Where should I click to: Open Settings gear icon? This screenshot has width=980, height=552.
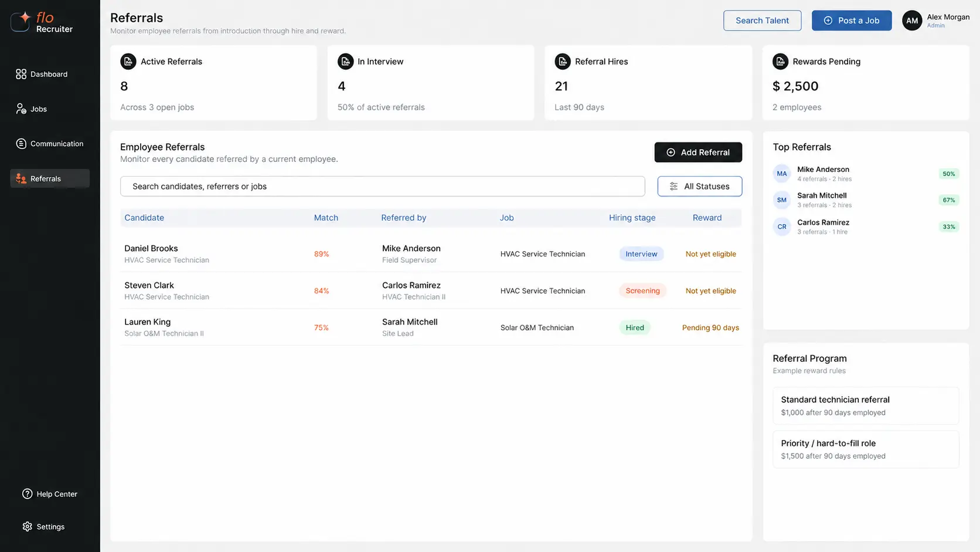[28, 527]
